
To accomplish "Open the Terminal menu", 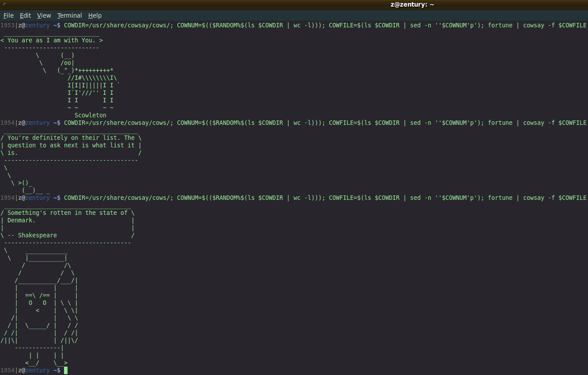I will [69, 15].
